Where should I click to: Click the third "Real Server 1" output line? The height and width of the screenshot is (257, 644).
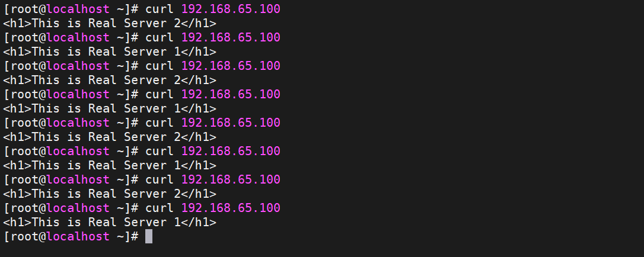tap(110, 165)
